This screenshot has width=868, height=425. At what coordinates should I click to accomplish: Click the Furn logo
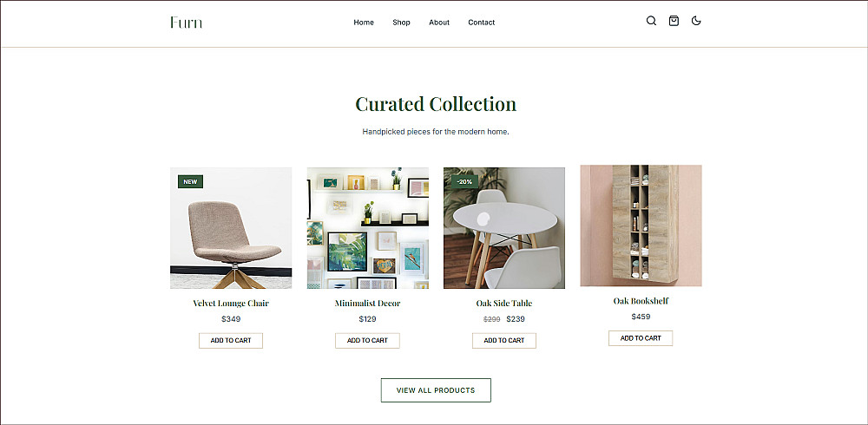pos(186,23)
